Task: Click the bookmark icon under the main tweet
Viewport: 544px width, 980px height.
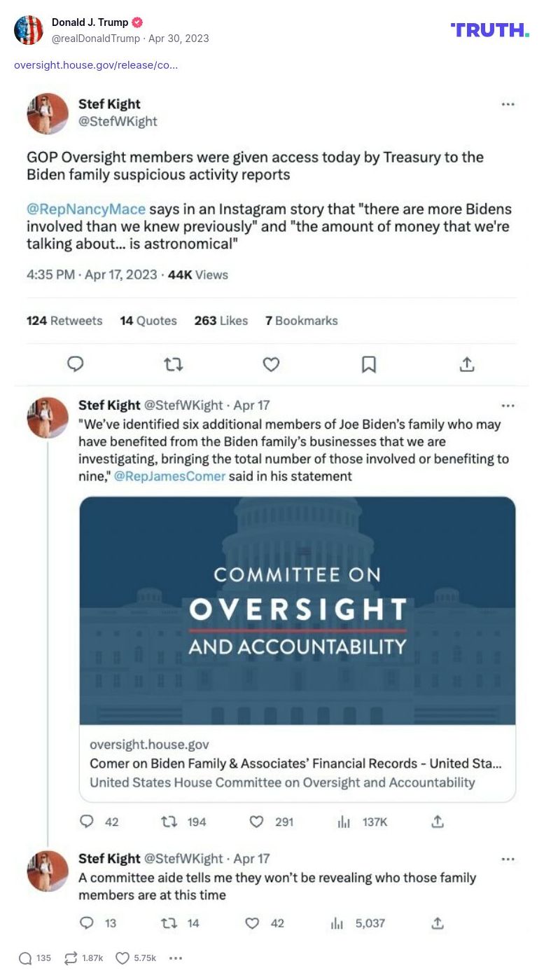Action: tap(369, 364)
